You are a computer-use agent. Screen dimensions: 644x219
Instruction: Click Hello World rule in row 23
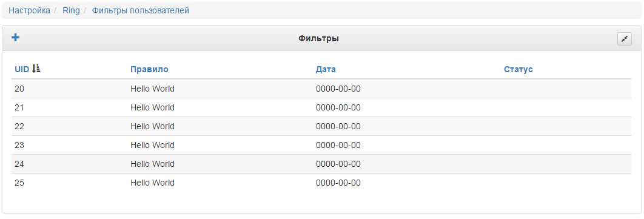point(152,146)
